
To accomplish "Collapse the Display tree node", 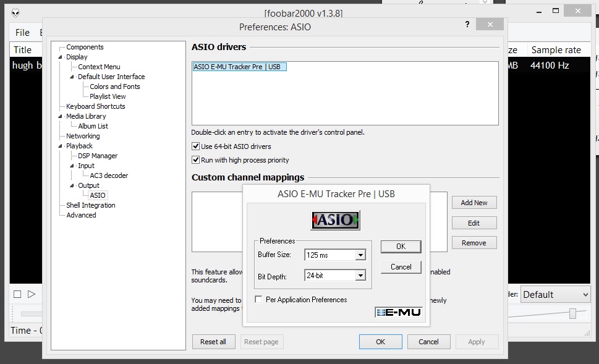I will click(x=60, y=57).
